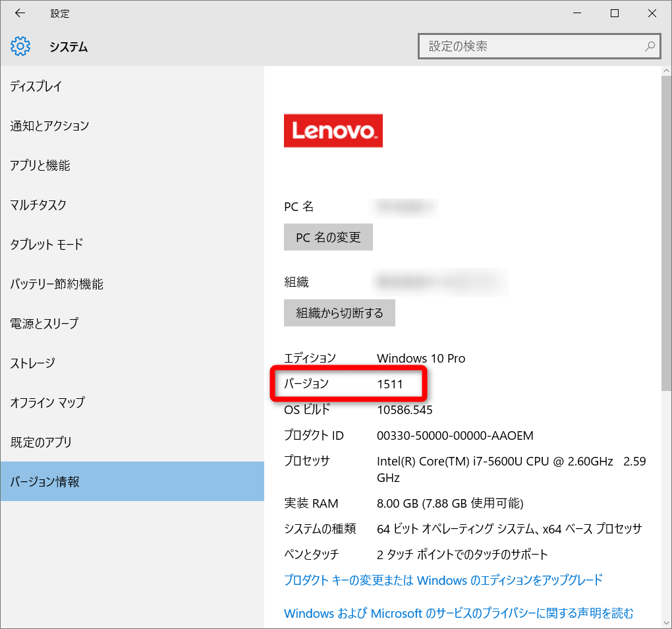Click the back arrow in title bar
Viewport: 672px width, 629px height.
[x=20, y=13]
